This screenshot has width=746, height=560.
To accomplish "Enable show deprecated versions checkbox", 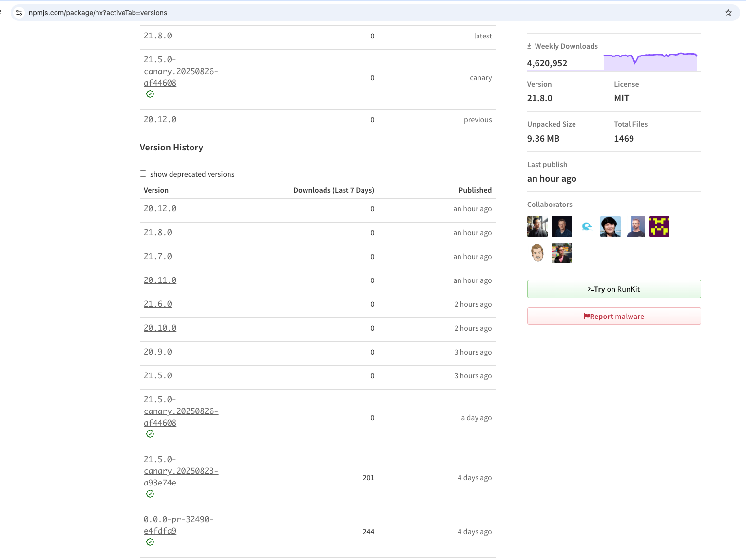I will 143,174.
